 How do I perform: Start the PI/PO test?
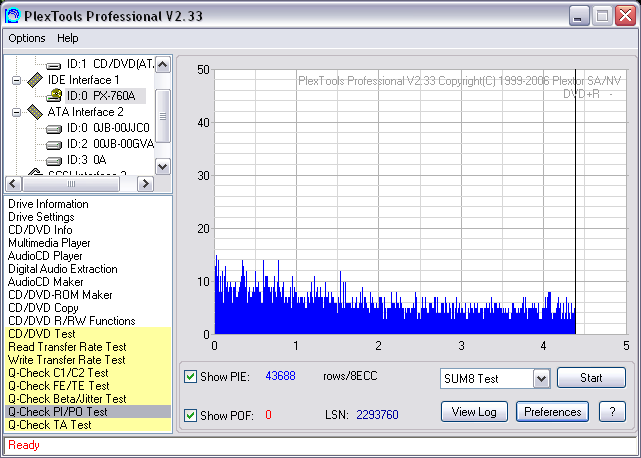pos(591,377)
